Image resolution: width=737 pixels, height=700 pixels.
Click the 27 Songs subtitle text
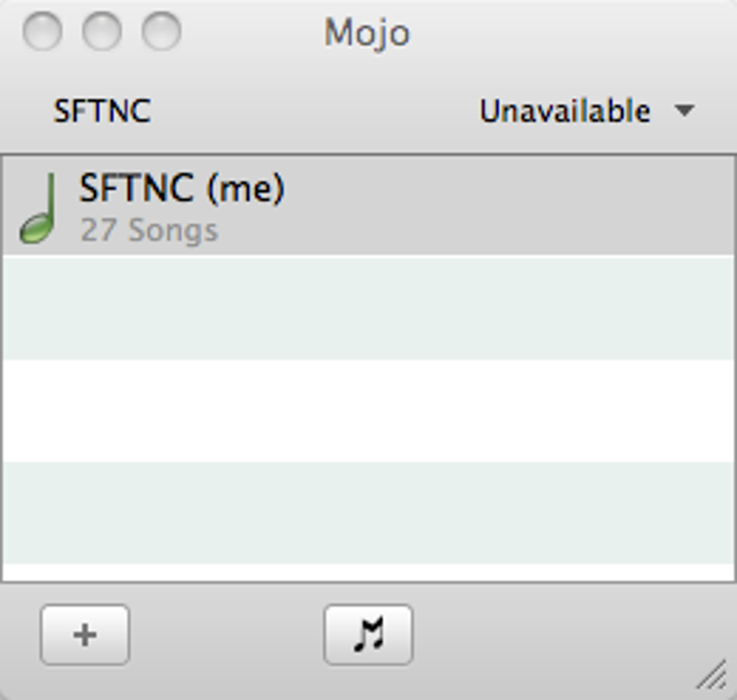coord(149,230)
